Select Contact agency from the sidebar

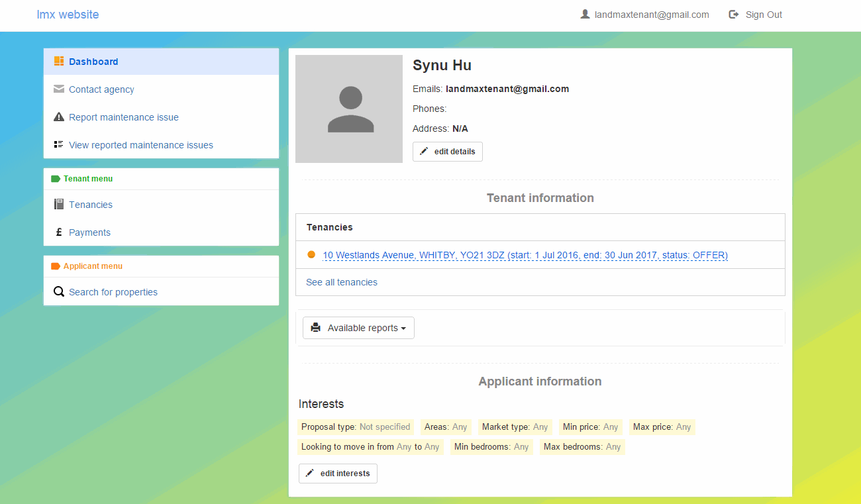pos(101,89)
